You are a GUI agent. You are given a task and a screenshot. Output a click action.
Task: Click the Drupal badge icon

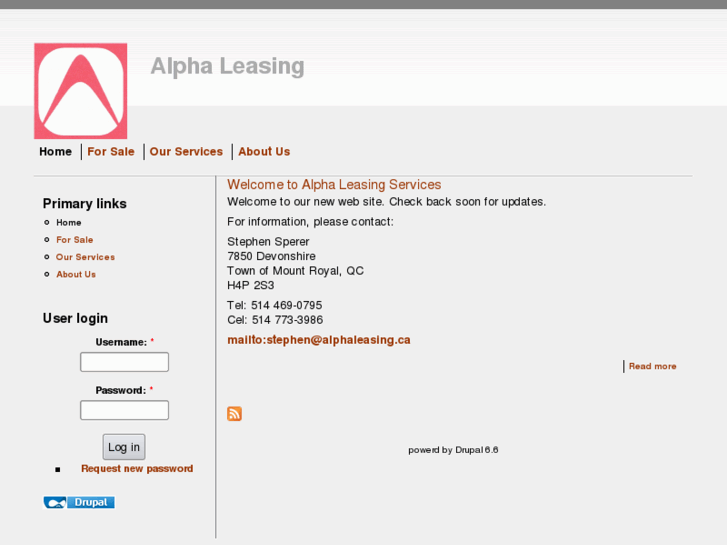[x=79, y=502]
